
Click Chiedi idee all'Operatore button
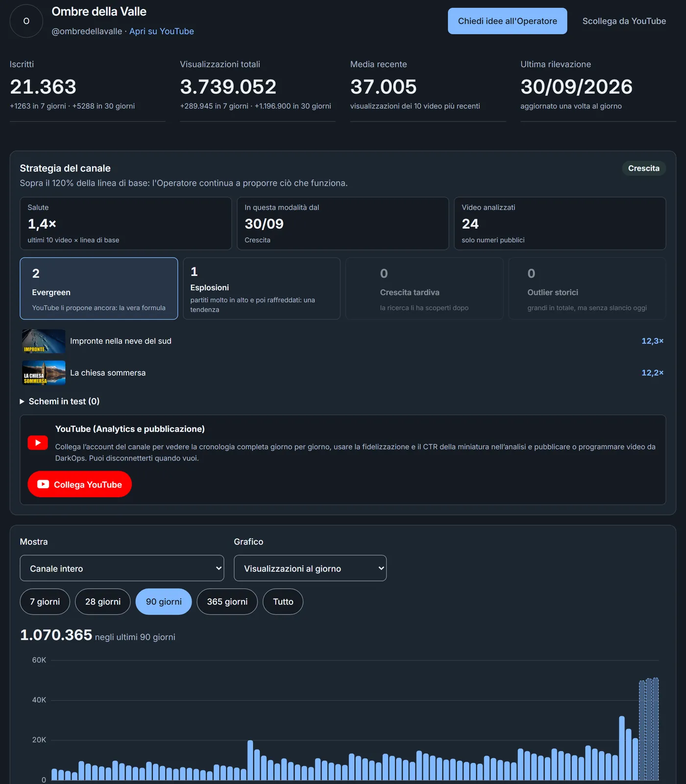507,21
